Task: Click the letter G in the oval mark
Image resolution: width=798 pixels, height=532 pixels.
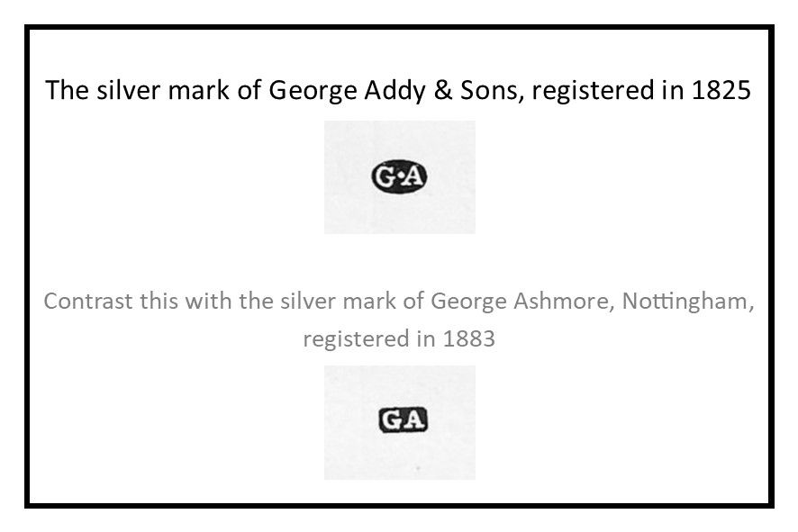Action: [x=385, y=177]
